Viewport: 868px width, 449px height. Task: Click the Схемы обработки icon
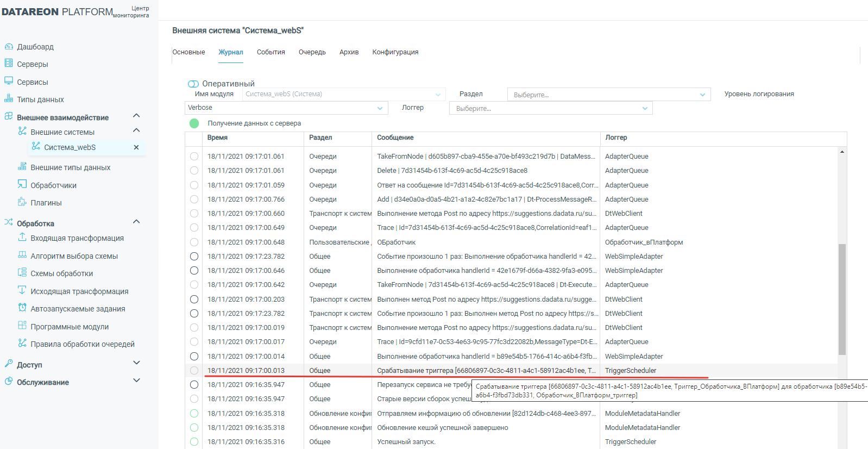click(x=22, y=273)
